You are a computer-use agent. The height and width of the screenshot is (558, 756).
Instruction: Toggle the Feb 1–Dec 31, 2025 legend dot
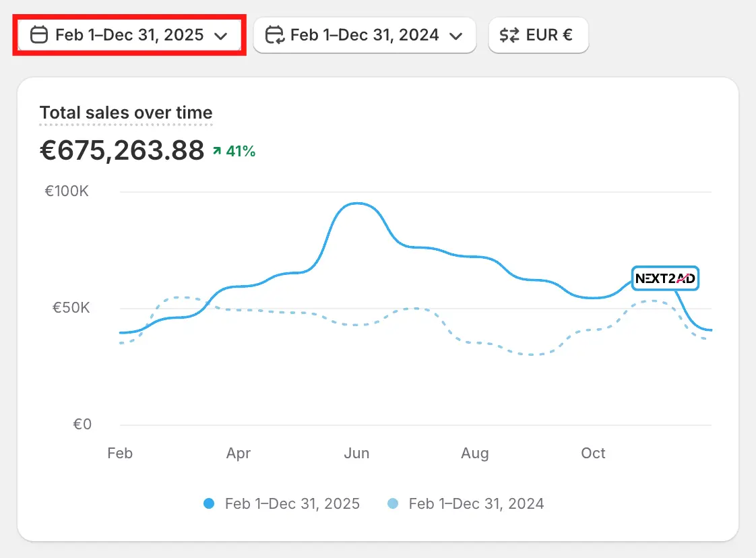pos(209,503)
